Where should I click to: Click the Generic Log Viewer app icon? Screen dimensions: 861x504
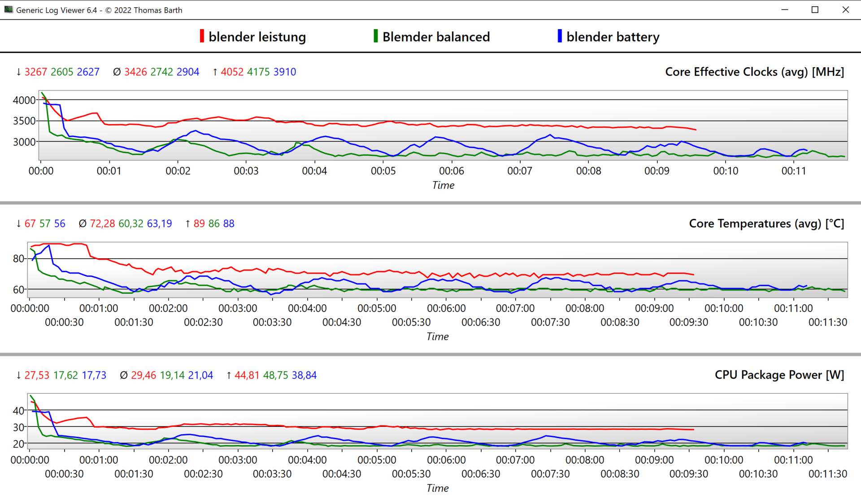[9, 9]
